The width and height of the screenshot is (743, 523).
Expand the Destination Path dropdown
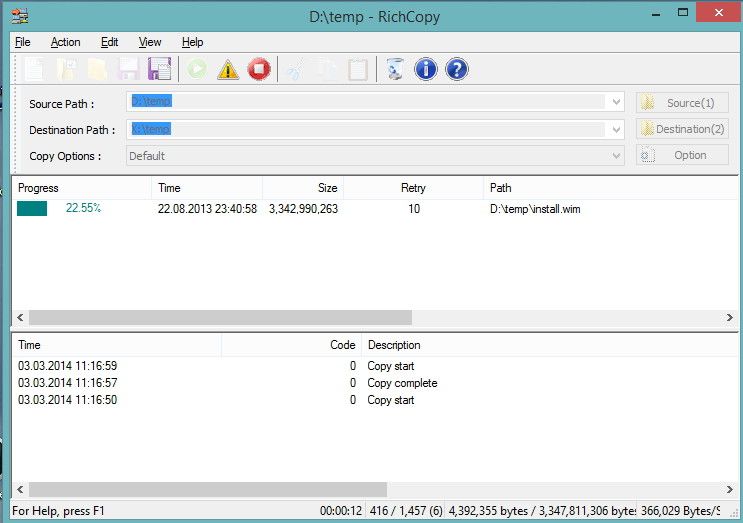coord(616,129)
